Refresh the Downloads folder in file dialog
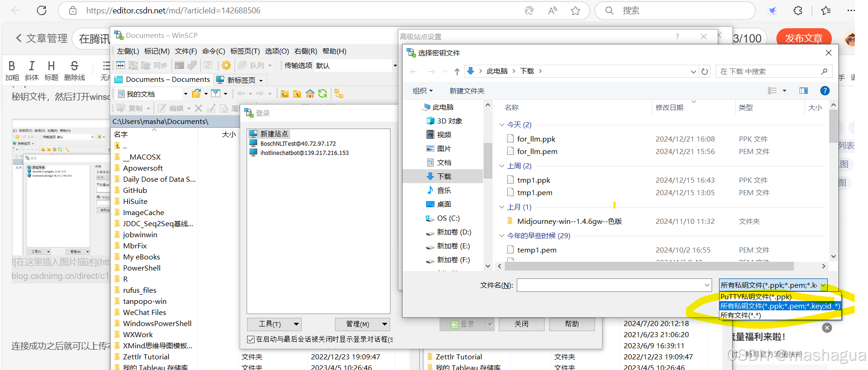Screen dimensions: 868x370 coord(705,71)
